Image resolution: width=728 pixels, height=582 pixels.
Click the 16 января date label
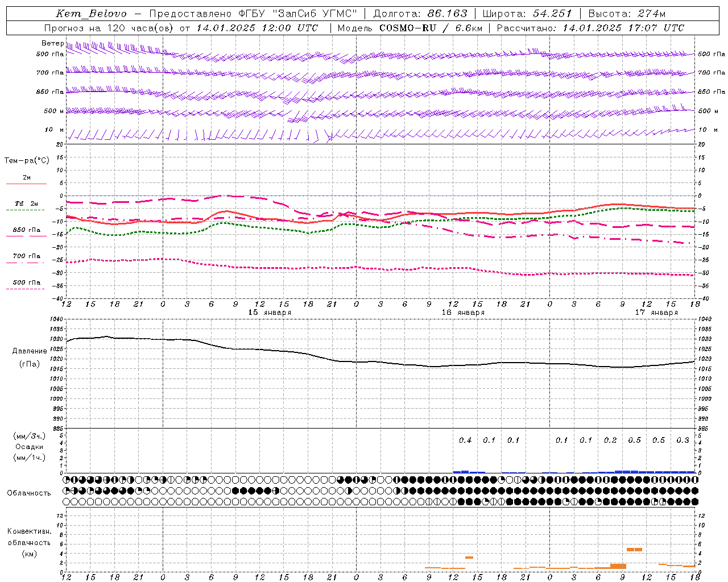pos(463,313)
